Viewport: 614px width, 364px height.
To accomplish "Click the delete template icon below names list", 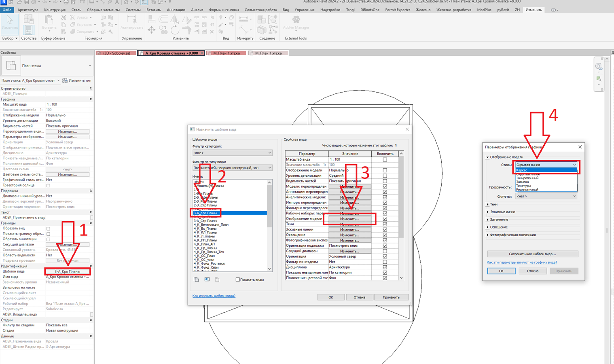I will (217, 279).
